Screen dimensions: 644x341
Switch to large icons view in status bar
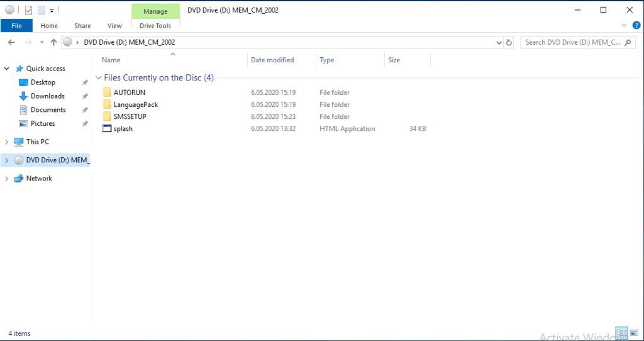633,333
